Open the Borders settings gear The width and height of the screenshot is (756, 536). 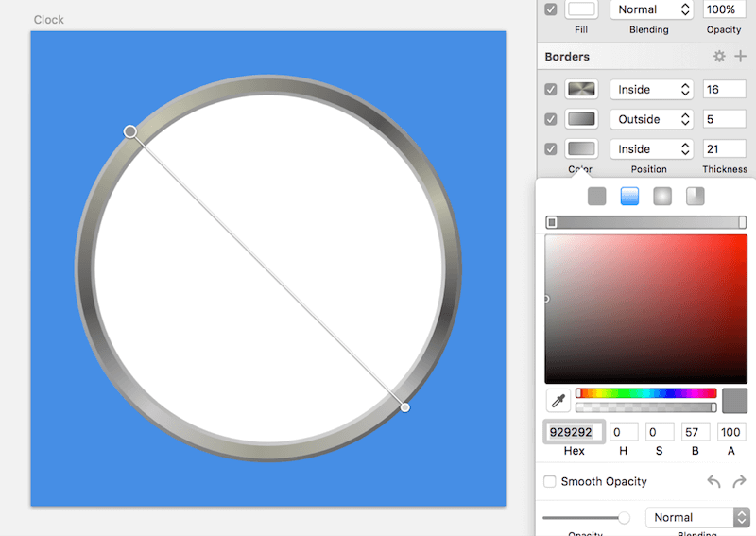tap(719, 57)
